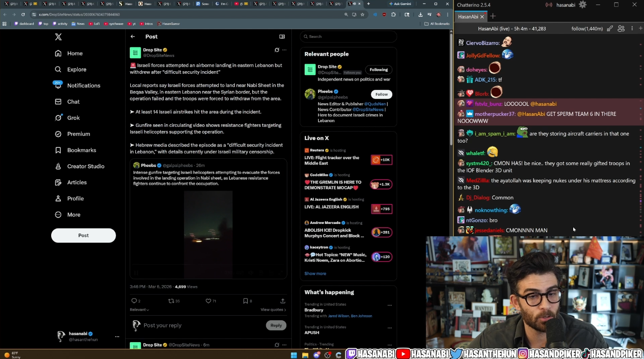Click the Chatterino moderation sword icon
The width and height of the screenshot is (644, 359).
click(x=610, y=28)
